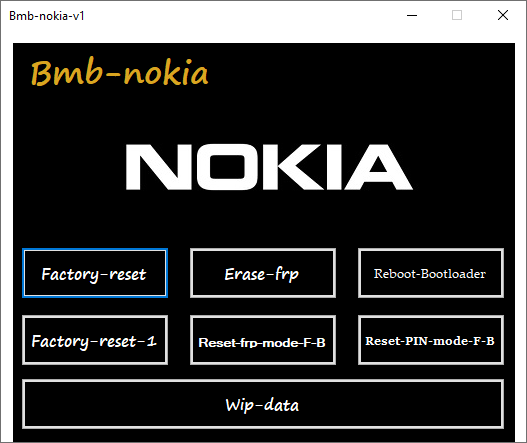Choose Reset-frp-mode-F-B button

[263, 340]
